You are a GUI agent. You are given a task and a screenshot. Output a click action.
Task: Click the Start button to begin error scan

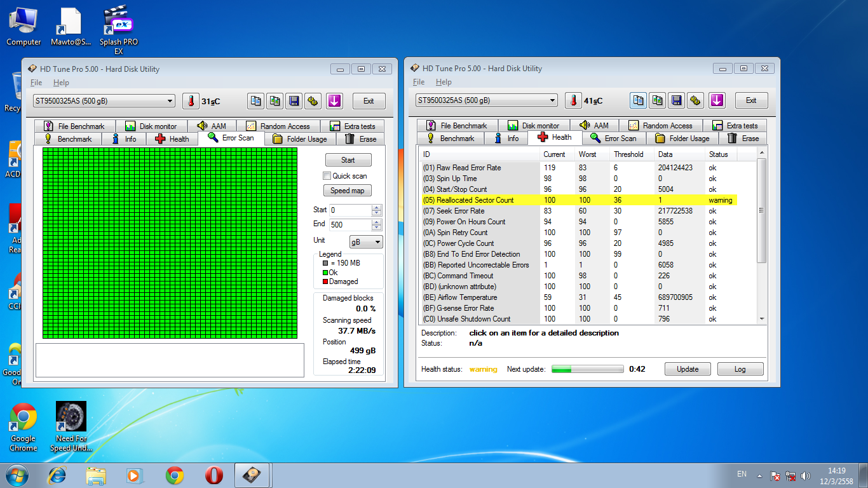coord(348,160)
